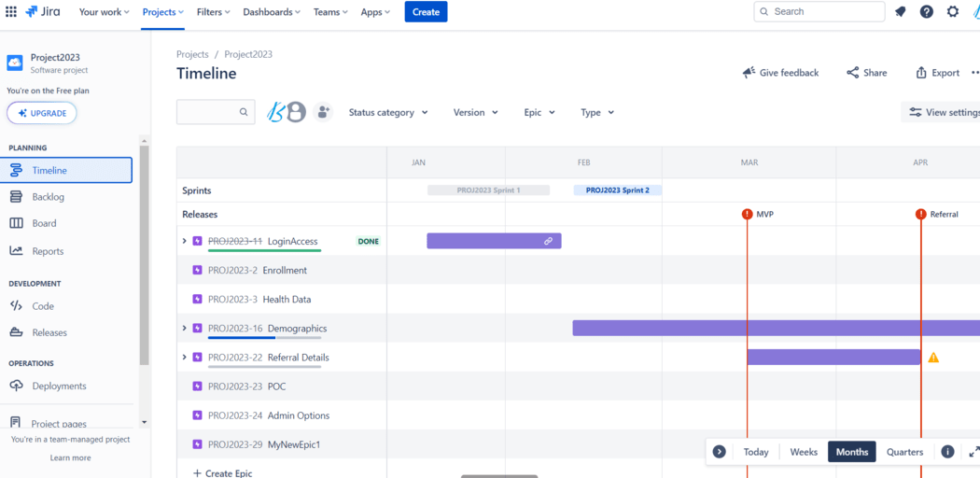Image resolution: width=980 pixels, height=478 pixels.
Task: Click the Projects breadcrumb link
Action: [x=192, y=54]
